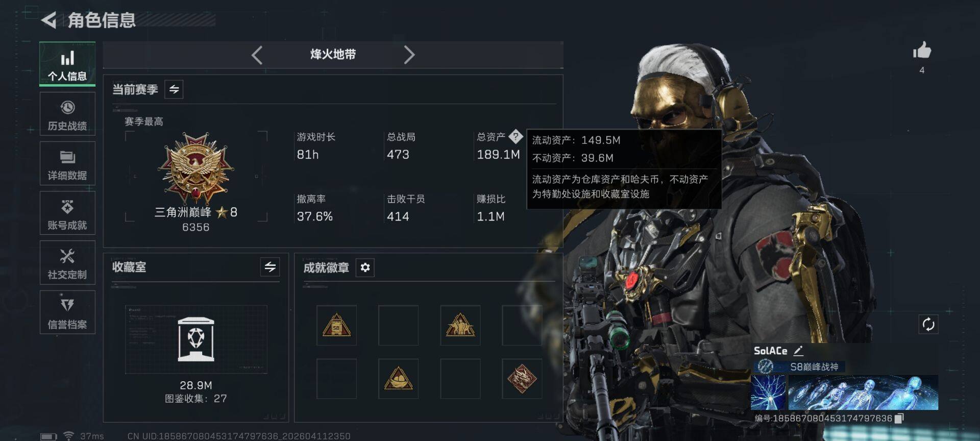This screenshot has width=980, height=441.
Task: Edit the SolACe nickname with the pencil icon
Action: (798, 351)
